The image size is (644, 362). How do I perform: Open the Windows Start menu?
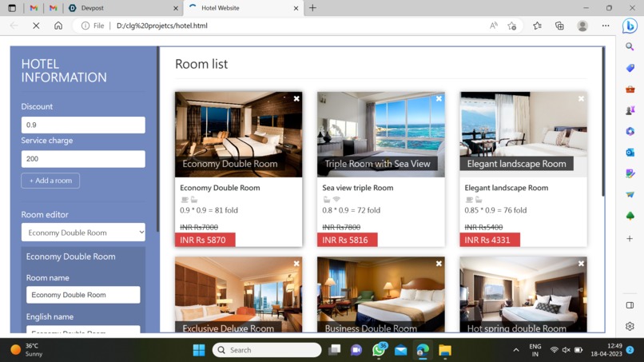click(199, 350)
